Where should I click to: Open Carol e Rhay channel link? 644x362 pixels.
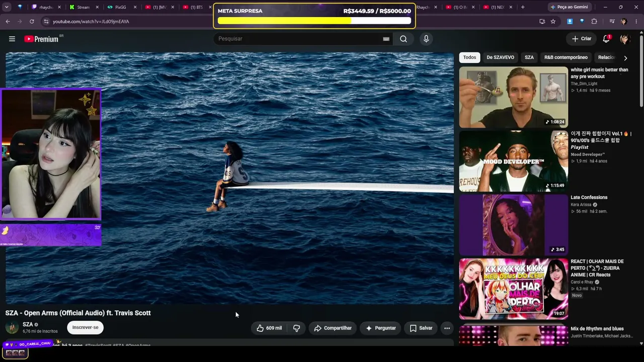(582, 282)
